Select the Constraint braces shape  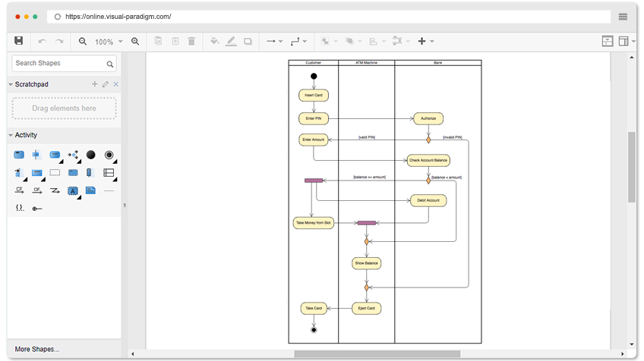click(x=19, y=208)
